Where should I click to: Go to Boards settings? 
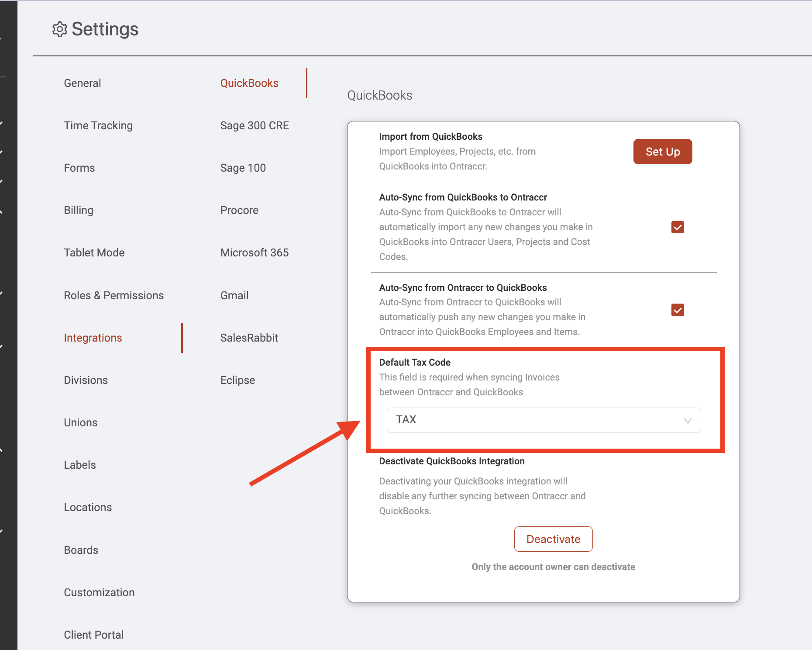81,550
